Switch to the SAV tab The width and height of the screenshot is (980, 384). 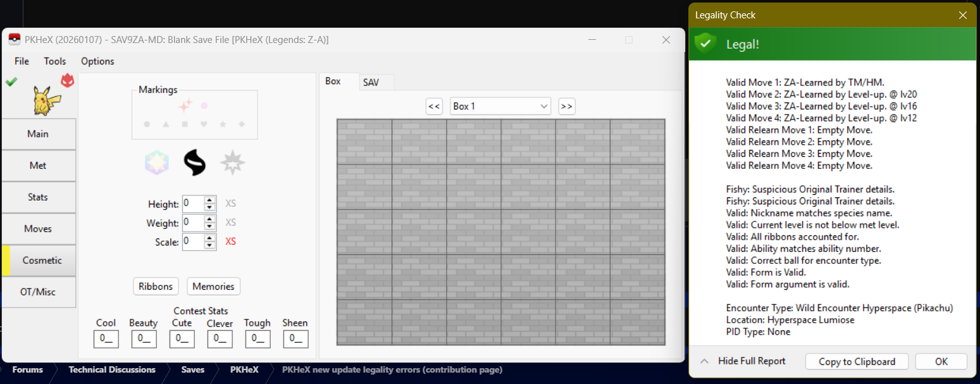pos(371,82)
